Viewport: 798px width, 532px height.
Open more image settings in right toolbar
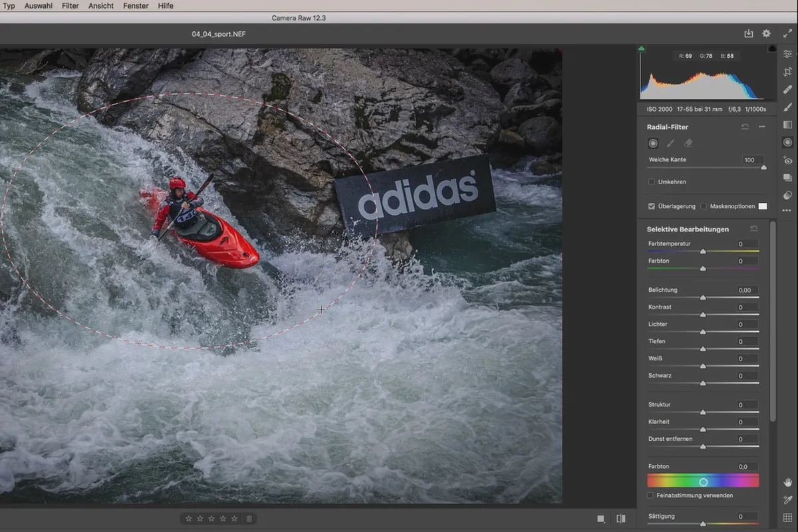(787, 211)
